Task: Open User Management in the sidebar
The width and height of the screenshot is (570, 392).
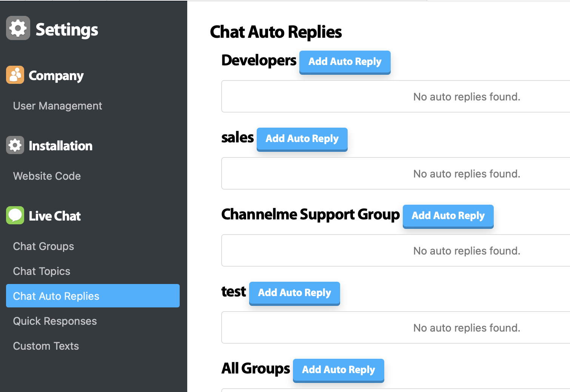Action: coord(57,106)
